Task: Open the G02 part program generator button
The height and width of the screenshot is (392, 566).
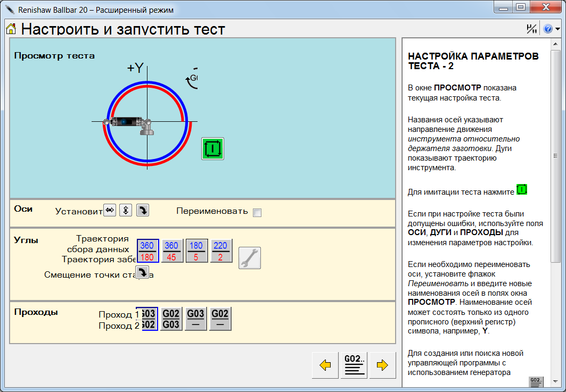Action: click(x=354, y=365)
